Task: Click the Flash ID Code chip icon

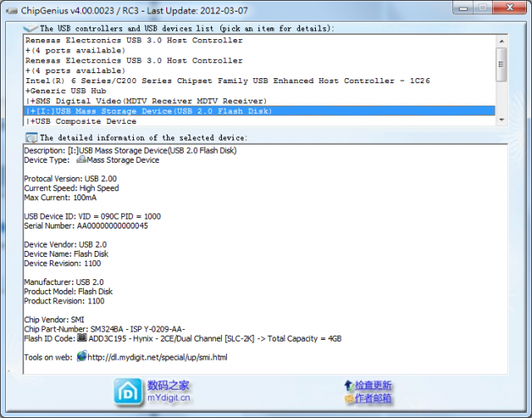Action: pyautogui.click(x=81, y=338)
